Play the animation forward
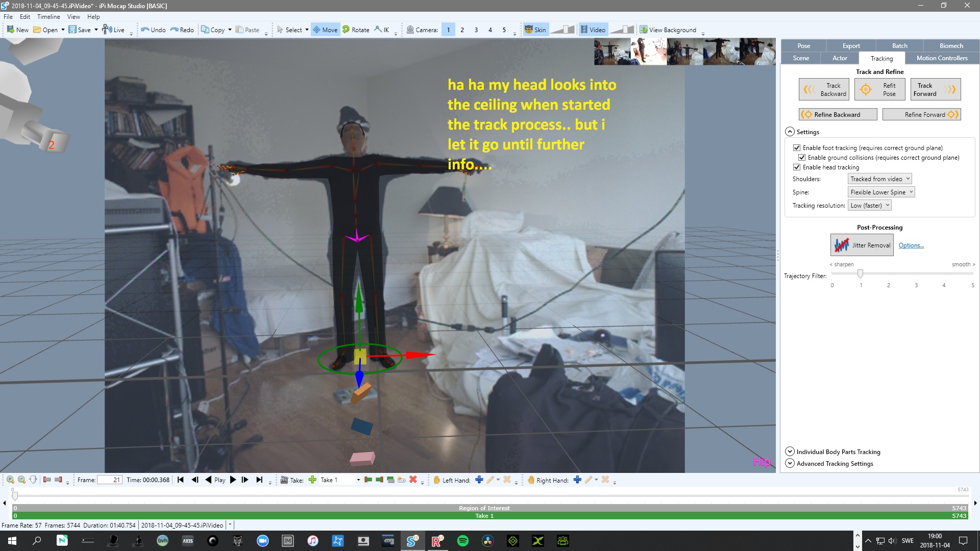Image resolution: width=980 pixels, height=551 pixels. point(233,480)
